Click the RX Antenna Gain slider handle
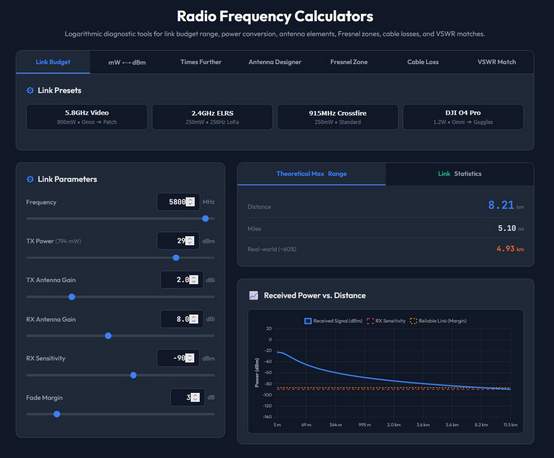 coord(108,336)
